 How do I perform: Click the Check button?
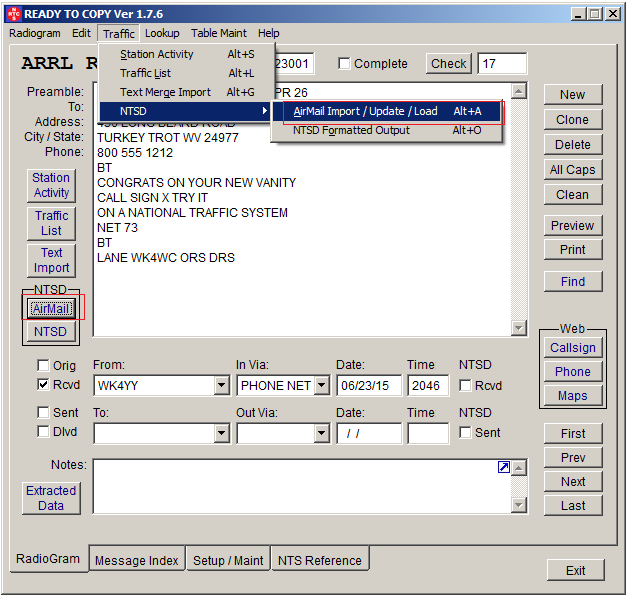(448, 64)
